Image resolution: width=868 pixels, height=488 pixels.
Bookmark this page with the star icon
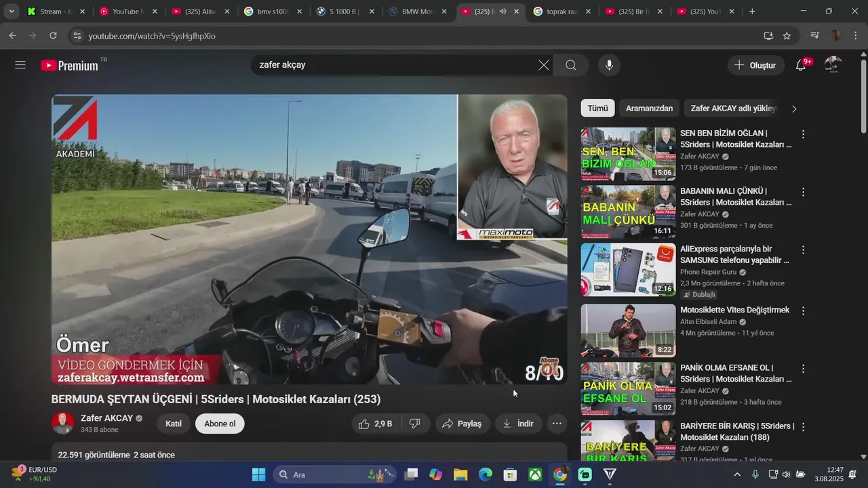click(787, 36)
